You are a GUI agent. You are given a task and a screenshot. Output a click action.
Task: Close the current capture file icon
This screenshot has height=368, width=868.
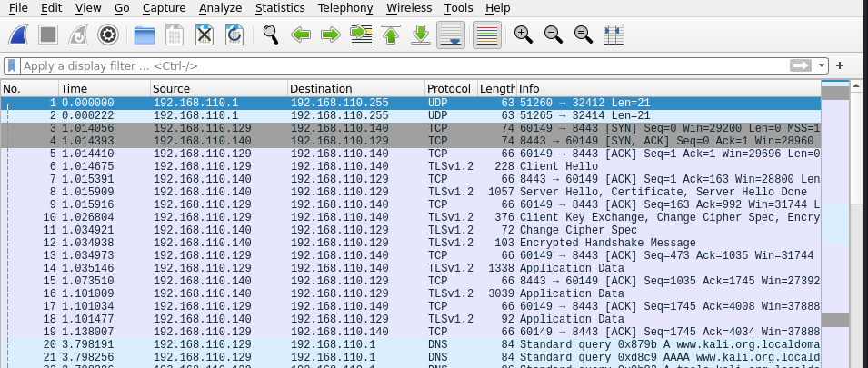click(205, 35)
